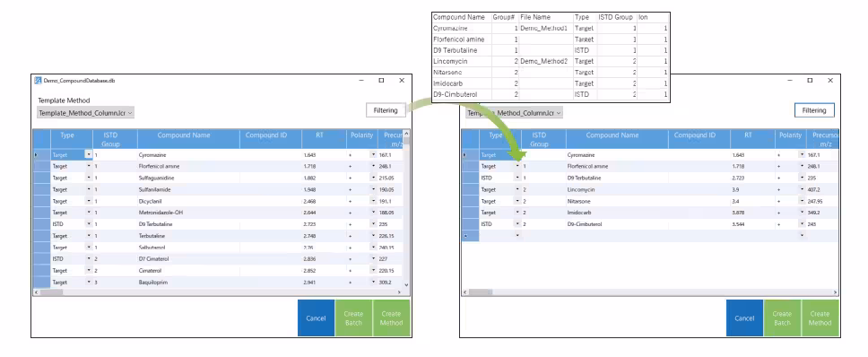
Task: Open Polarity dropdown for Dicyclanil row
Action: [373, 201]
